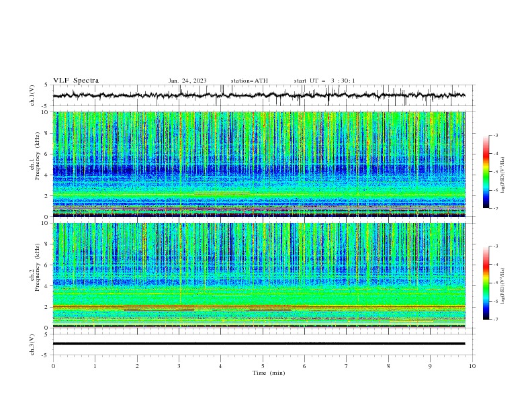Image resolution: width=532 pixels, height=411 pixels.
Task: Click the "-4" tick on lower color bar
Action: click(x=496, y=265)
